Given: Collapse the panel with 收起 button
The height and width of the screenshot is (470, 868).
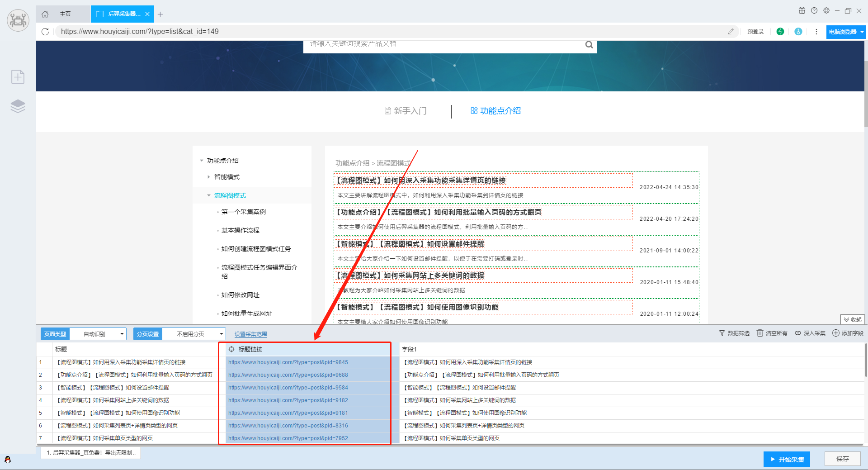Looking at the screenshot, I should click(852, 319).
